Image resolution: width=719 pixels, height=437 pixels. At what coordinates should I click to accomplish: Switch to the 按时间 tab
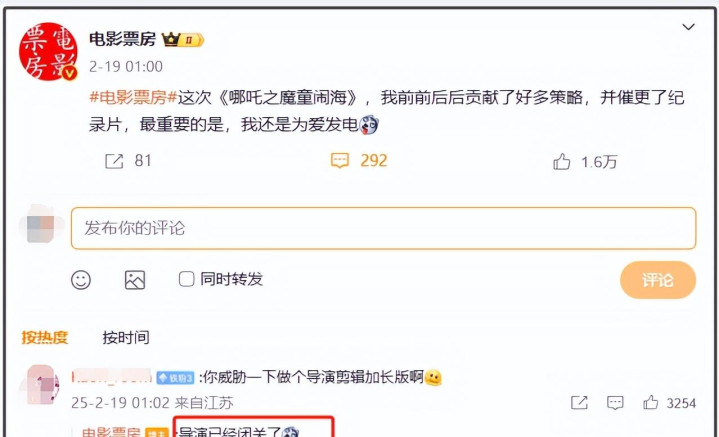pyautogui.click(x=126, y=337)
